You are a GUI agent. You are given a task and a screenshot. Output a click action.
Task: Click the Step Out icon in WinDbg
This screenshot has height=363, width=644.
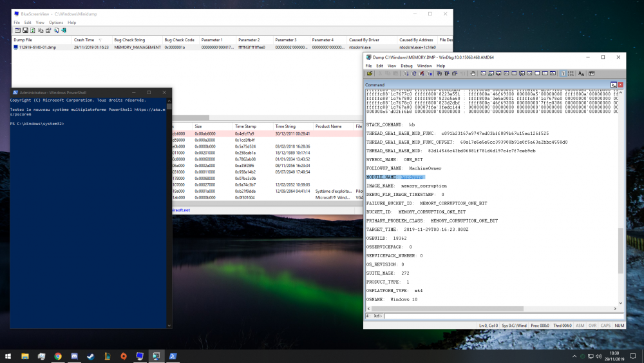click(455, 74)
